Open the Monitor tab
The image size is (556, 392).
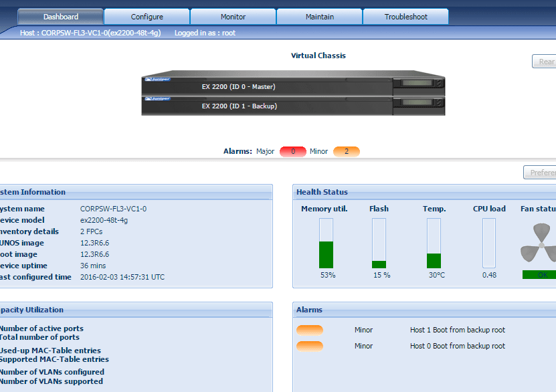233,16
